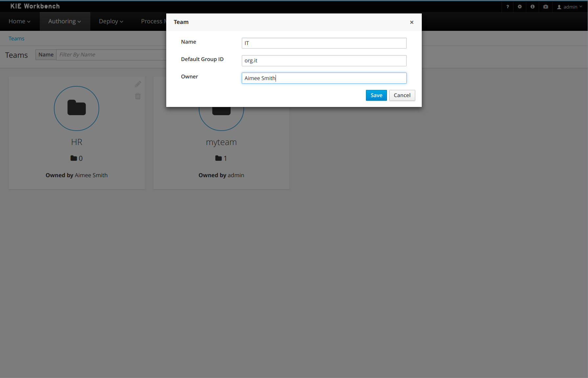Screen dimensions: 588x378
Task: Click the trash delete icon on HR card
Action: (x=138, y=96)
